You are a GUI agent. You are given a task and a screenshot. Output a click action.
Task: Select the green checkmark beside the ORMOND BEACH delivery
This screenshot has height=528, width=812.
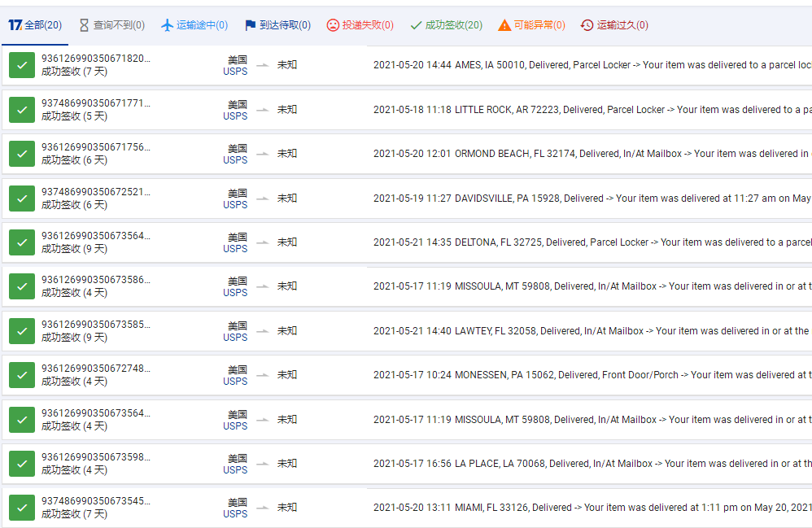(22, 154)
